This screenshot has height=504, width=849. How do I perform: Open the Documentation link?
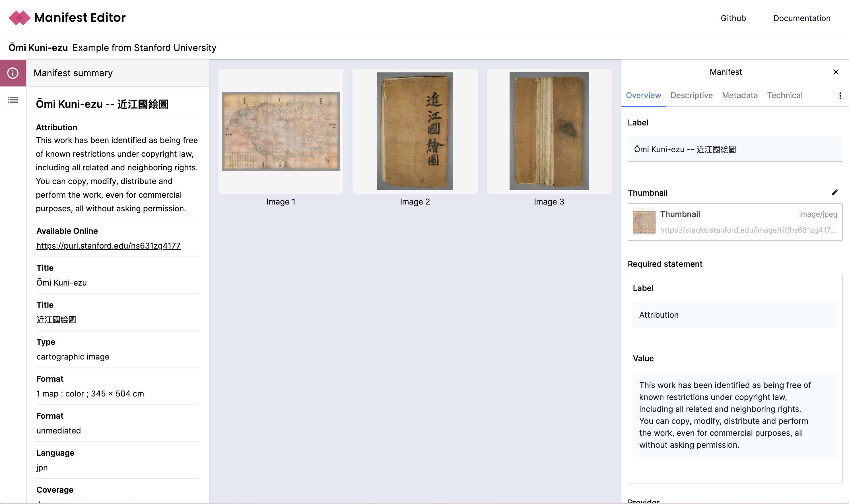tap(801, 18)
